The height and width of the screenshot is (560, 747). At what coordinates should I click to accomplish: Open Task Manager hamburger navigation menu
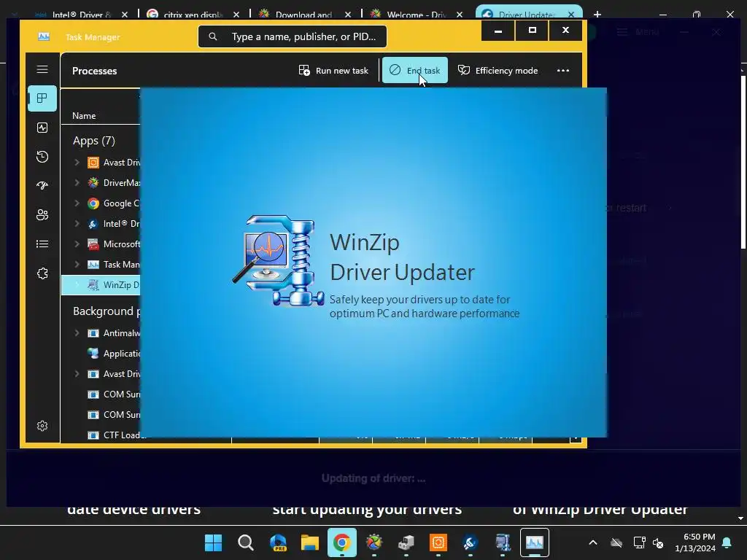[42, 69]
